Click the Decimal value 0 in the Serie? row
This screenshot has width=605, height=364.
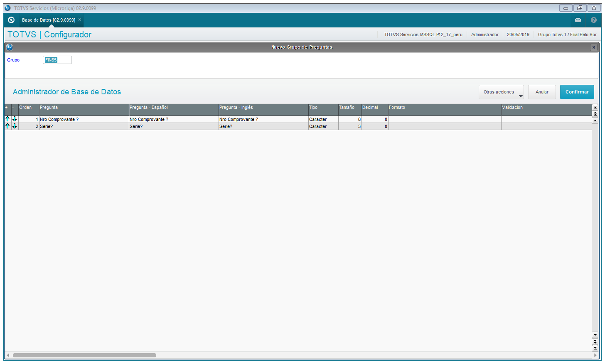pyautogui.click(x=375, y=126)
